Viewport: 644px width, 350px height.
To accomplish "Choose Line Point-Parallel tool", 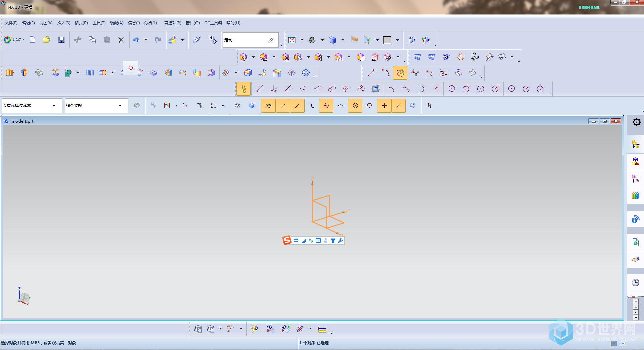I will pyautogui.click(x=289, y=89).
